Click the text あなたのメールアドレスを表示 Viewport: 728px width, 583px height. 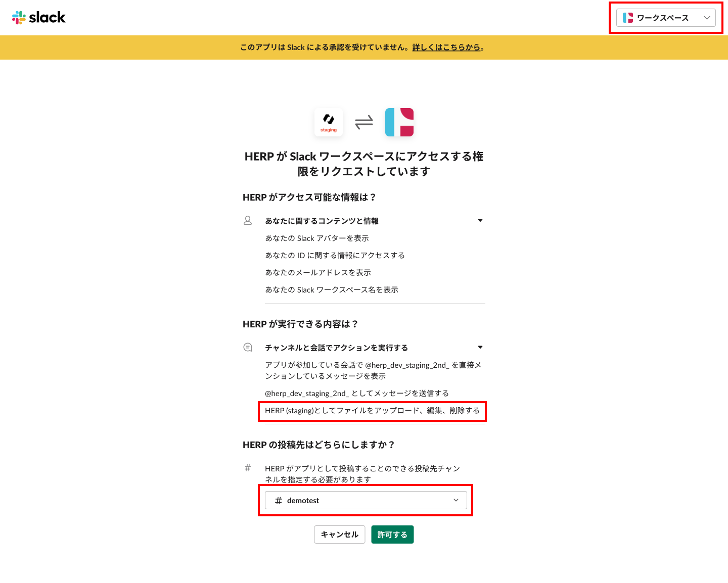(318, 273)
